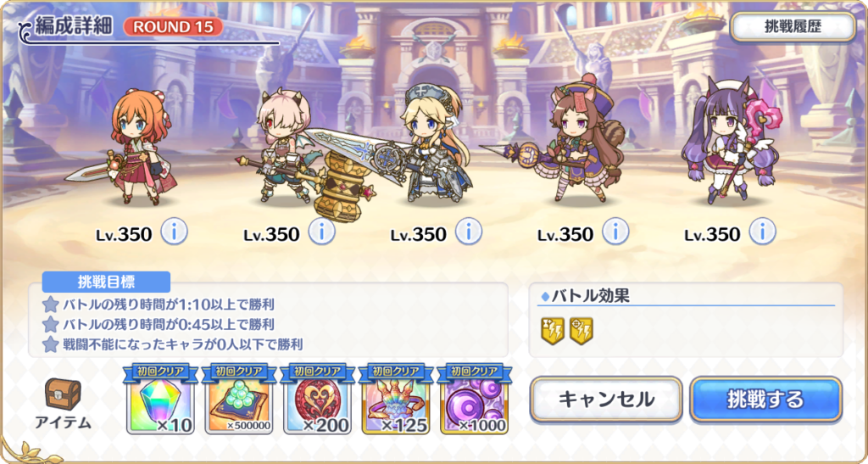The width and height of the screenshot is (868, 464).
Task: Start battle with 挑戦する button
Action: tap(765, 400)
